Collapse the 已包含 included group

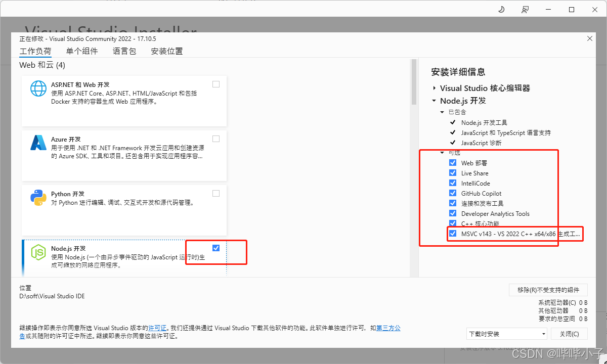[x=442, y=112]
